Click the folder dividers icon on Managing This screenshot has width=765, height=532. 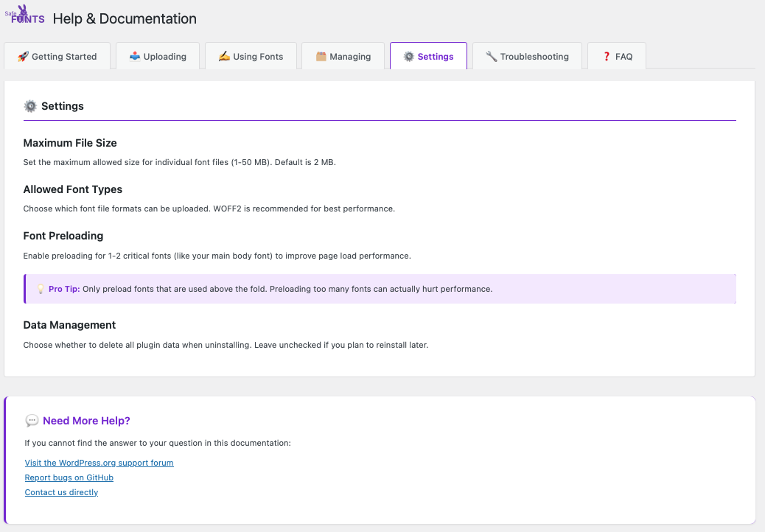[321, 57]
